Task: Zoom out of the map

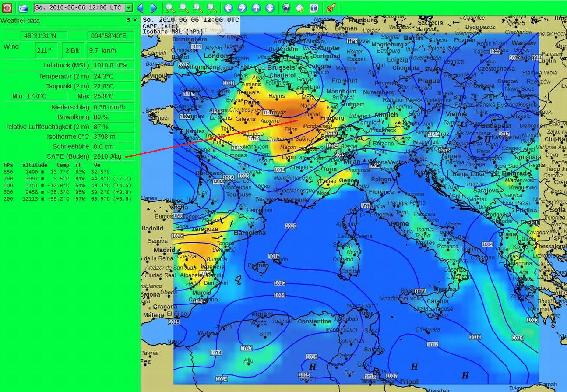Action: (184, 8)
